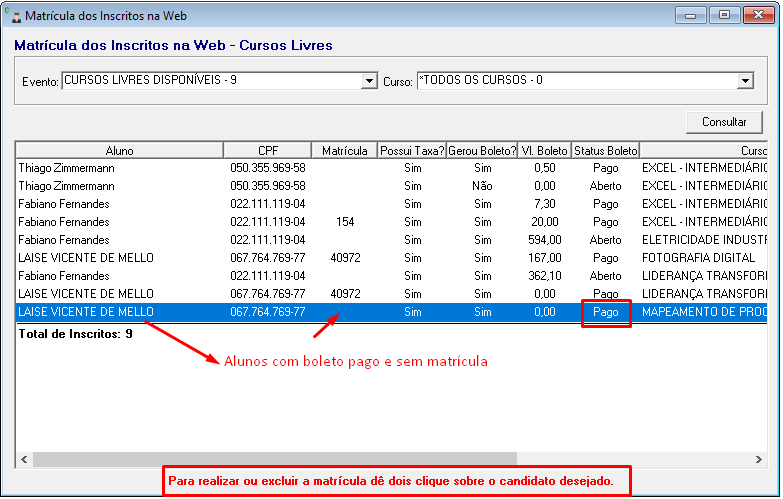This screenshot has width=783, height=499.
Task: Click the scroll right arrow of the list
Action: pyautogui.click(x=759, y=459)
